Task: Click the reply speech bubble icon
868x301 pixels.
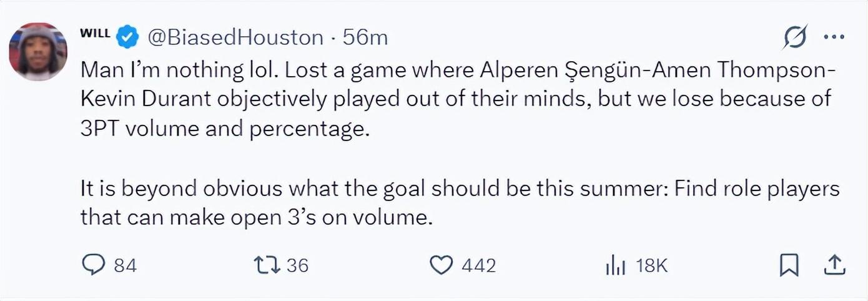Action: click(93, 265)
